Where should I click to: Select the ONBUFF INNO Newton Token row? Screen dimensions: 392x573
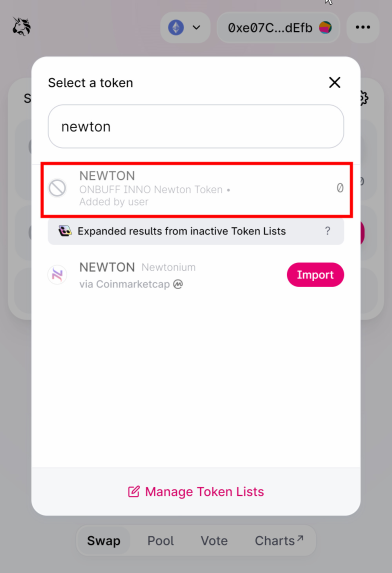point(197,189)
